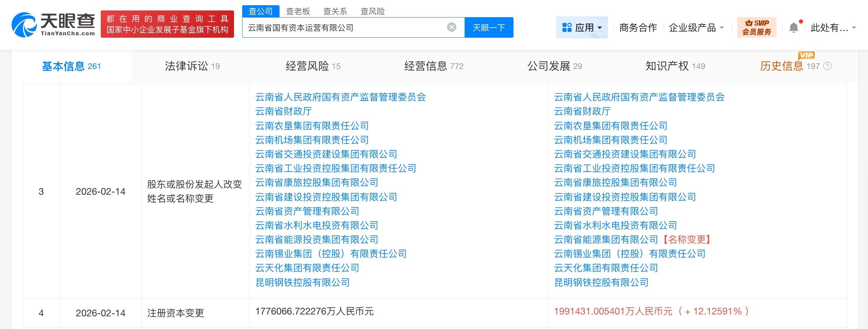868x329 pixels.
Task: Switch to the 查关系 search tab
Action: click(335, 11)
